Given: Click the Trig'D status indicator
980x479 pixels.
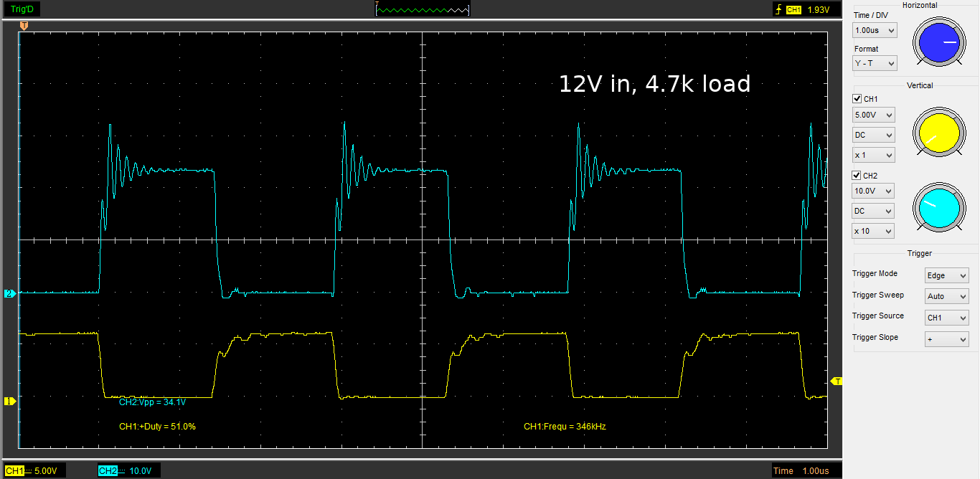Looking at the screenshot, I should click(x=22, y=9).
